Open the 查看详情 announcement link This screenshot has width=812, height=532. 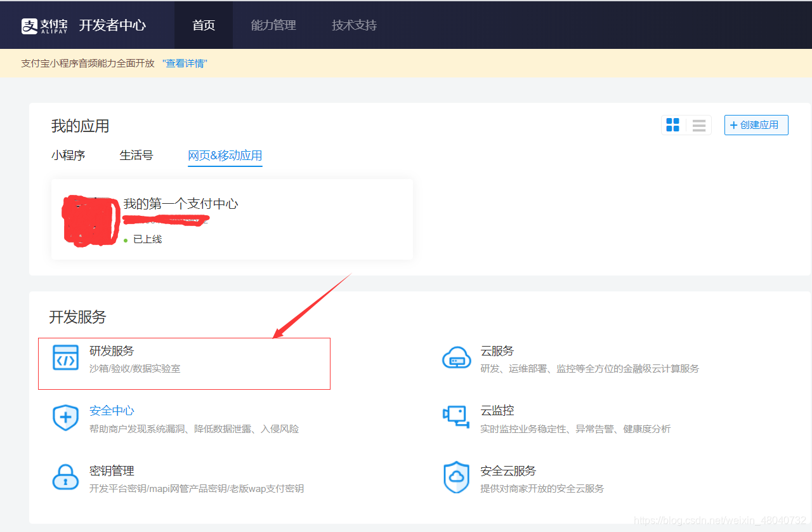click(185, 63)
